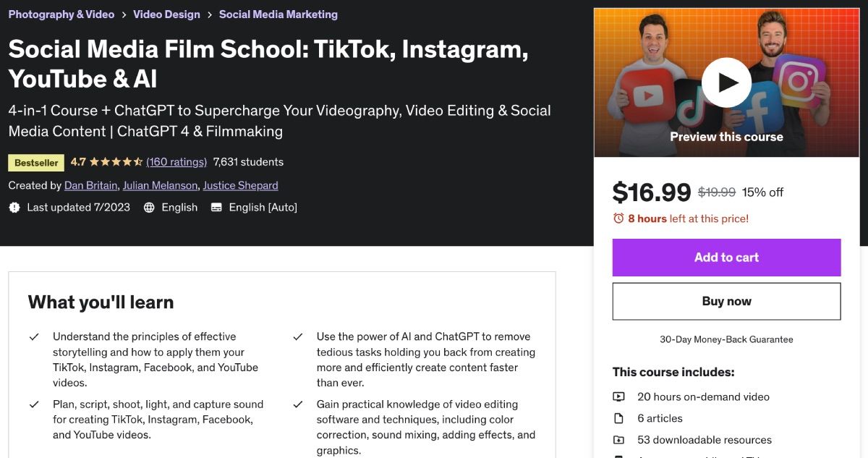
Task: Click the closed captions icon beside English [Auto]
Action: click(x=216, y=207)
